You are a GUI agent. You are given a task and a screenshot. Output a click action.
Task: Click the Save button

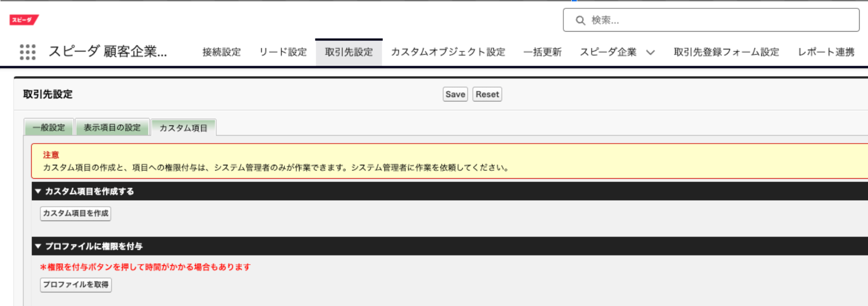455,94
